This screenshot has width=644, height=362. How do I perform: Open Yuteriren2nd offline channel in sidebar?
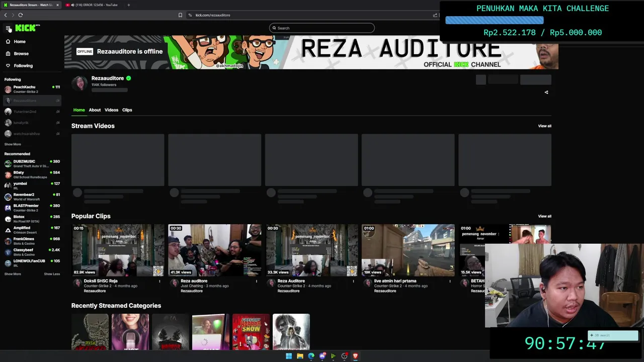click(x=31, y=112)
